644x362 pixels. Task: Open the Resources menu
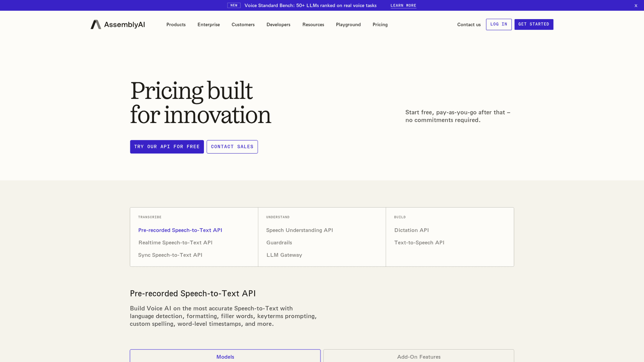pos(313,25)
